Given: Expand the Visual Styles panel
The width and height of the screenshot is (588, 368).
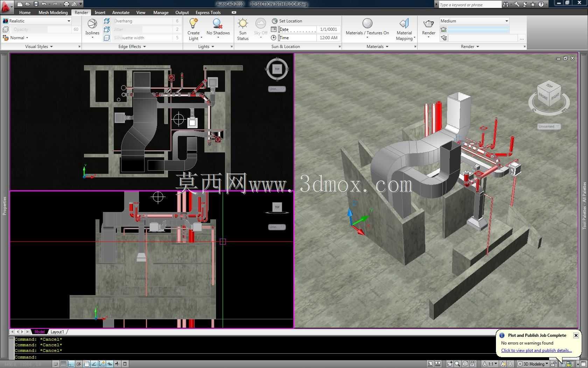Looking at the screenshot, I should (x=39, y=46).
